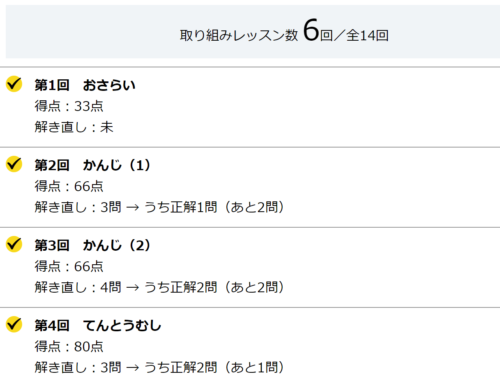Click the 取り組みレッスン数 header banner
This screenshot has width=500, height=381.
[253, 32]
